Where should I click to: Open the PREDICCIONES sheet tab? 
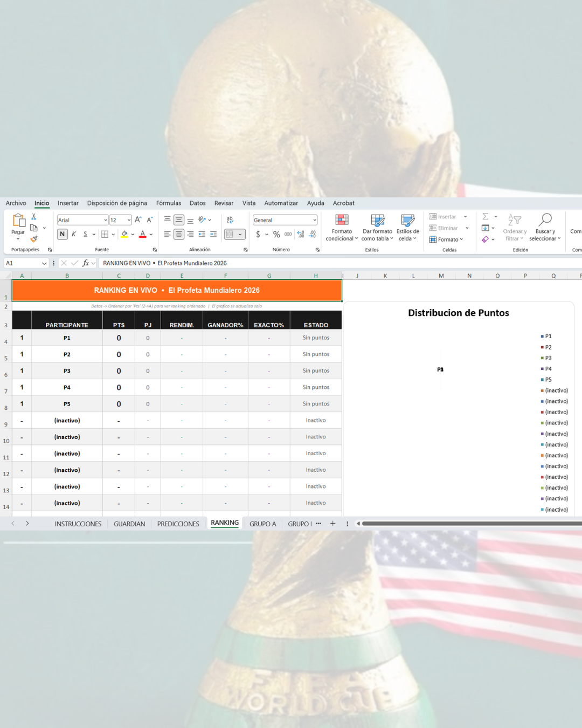click(178, 524)
